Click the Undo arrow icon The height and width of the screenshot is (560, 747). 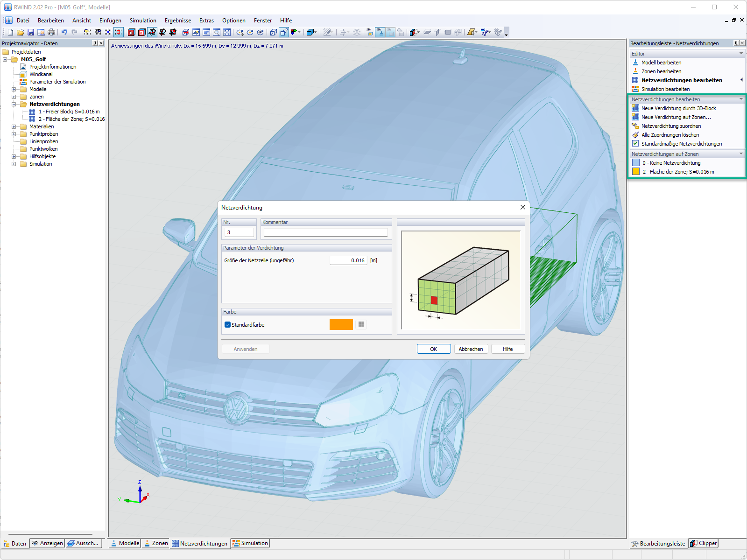(64, 32)
